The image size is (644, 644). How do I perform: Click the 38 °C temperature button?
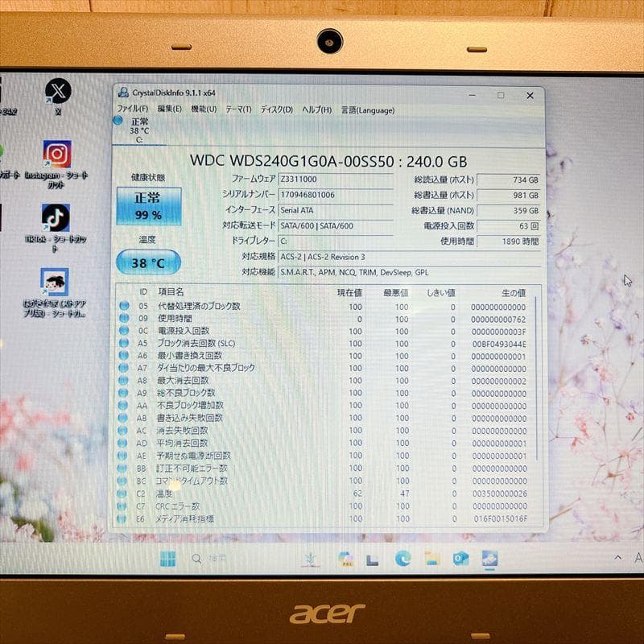pyautogui.click(x=148, y=262)
